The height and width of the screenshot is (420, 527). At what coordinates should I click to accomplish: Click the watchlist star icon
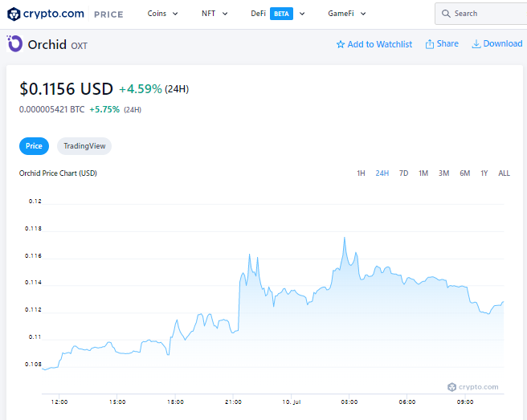pos(341,44)
